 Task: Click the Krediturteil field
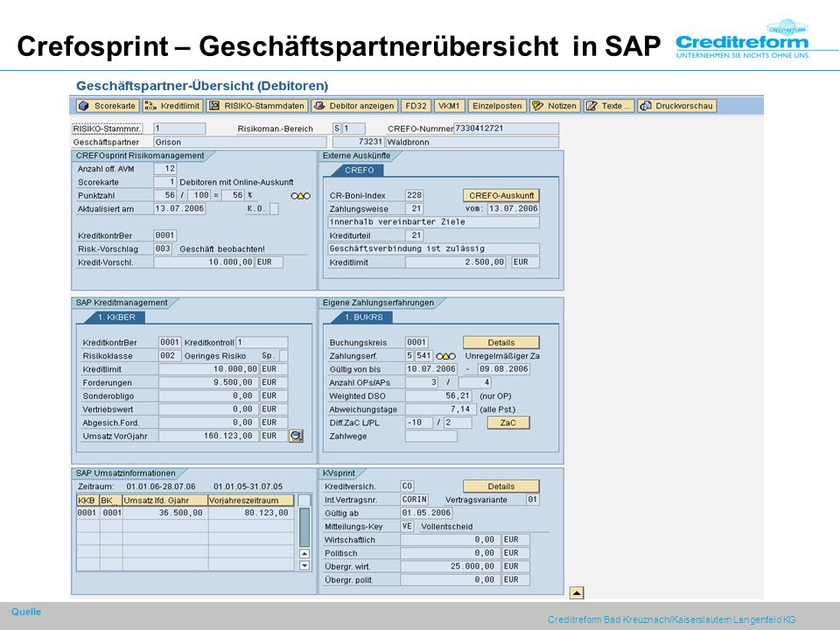coord(414,235)
